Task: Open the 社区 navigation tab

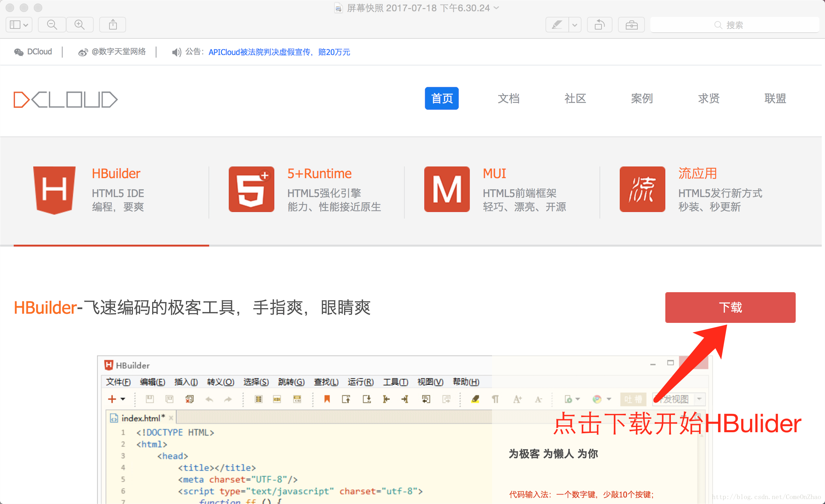Action: 575,98
